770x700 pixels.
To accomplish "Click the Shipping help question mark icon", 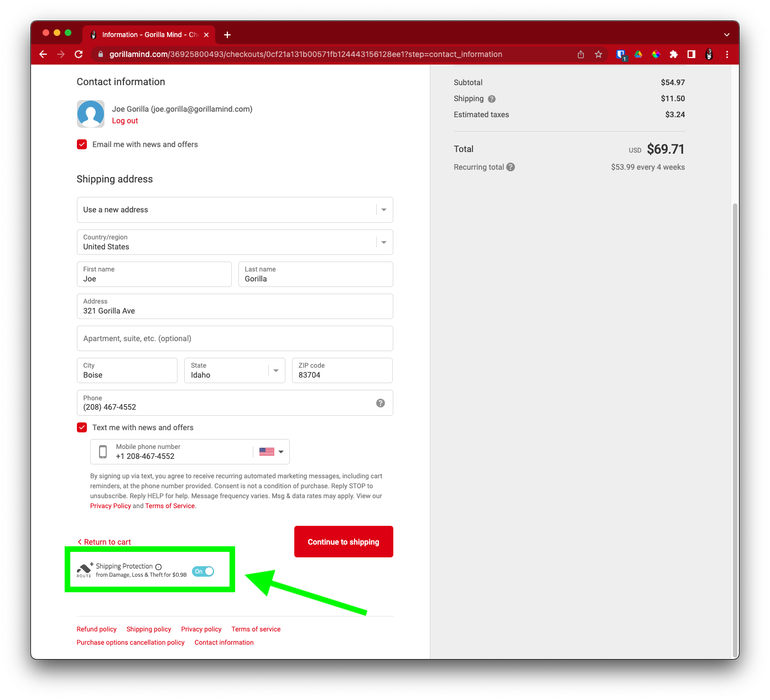I will pos(492,99).
